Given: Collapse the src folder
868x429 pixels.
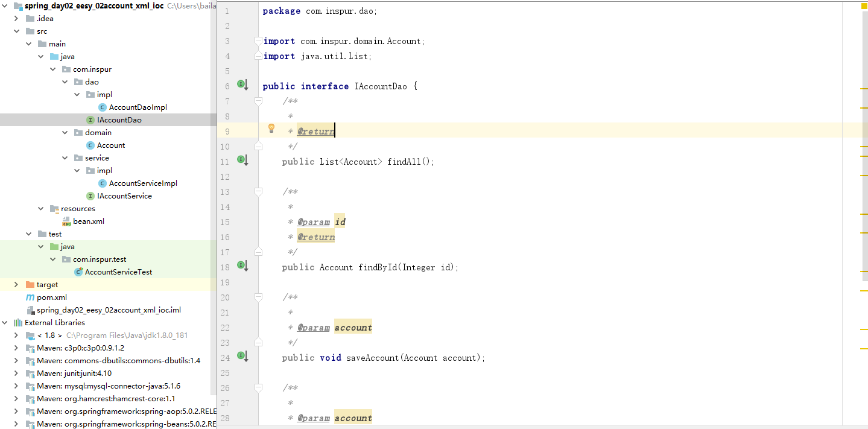Looking at the screenshot, I should [17, 31].
